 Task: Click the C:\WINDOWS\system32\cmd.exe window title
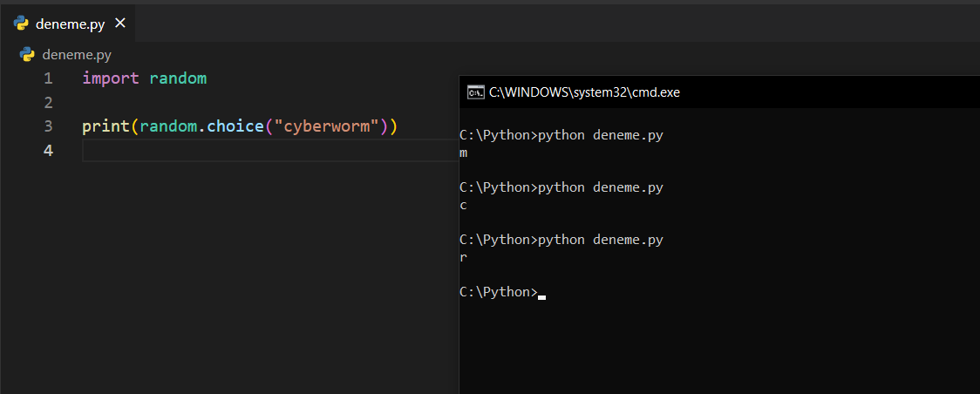584,92
